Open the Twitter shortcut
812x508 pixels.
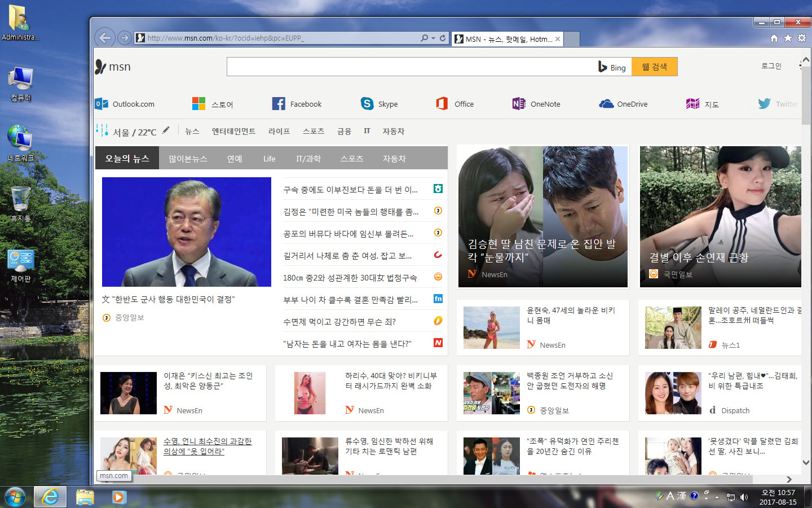[778, 104]
